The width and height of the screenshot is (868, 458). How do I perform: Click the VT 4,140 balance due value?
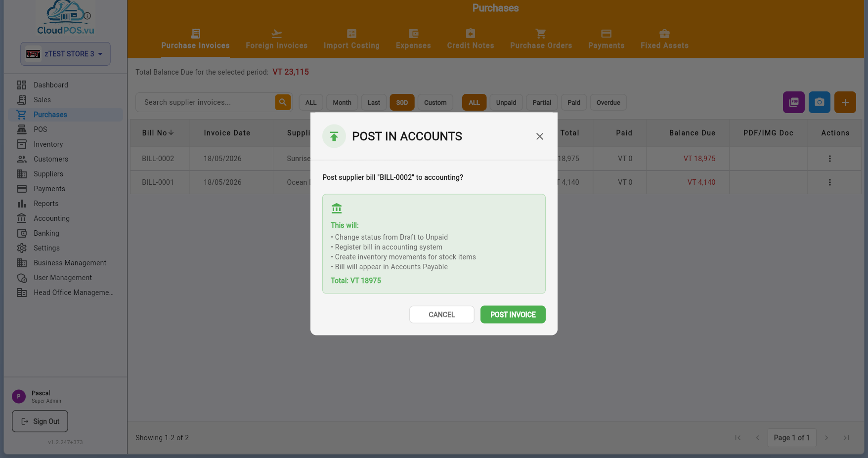click(x=701, y=182)
